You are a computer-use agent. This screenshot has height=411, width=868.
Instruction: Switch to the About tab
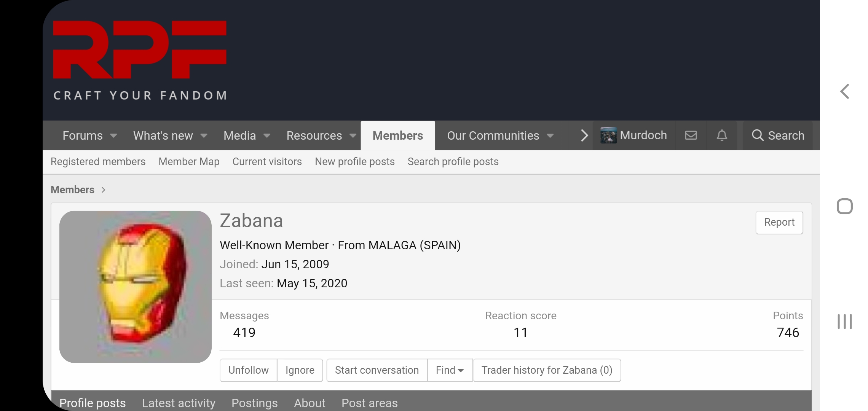pos(310,403)
